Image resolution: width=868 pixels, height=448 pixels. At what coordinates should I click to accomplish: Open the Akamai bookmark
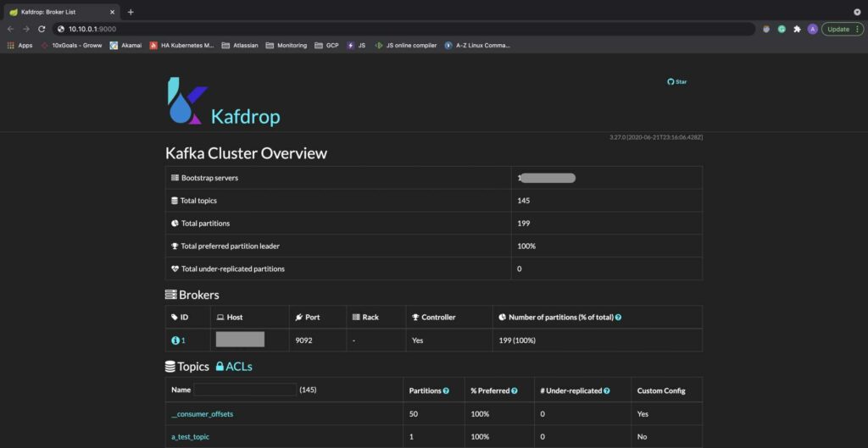[125, 46]
